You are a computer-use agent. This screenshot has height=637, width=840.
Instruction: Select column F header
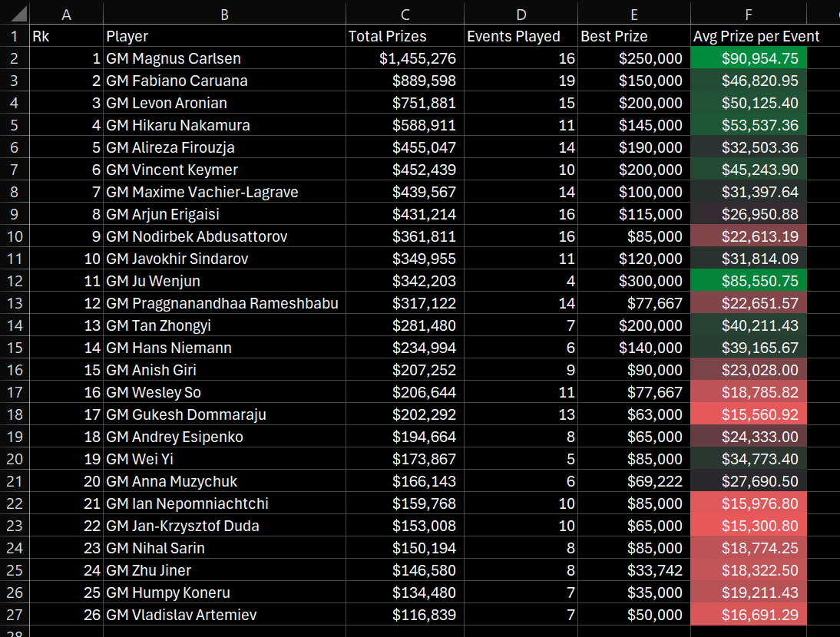coord(748,13)
